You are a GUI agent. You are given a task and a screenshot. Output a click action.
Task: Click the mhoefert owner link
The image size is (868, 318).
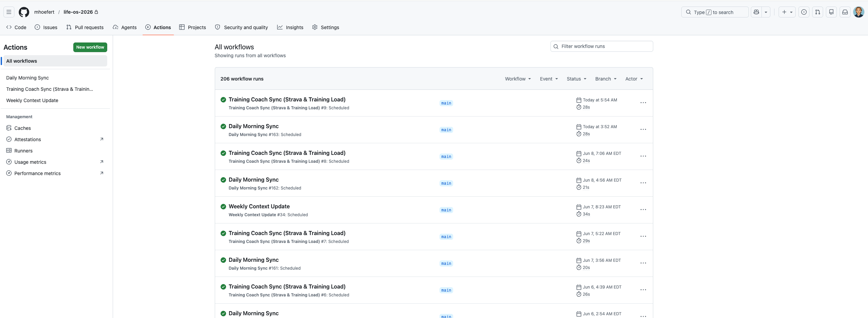44,12
